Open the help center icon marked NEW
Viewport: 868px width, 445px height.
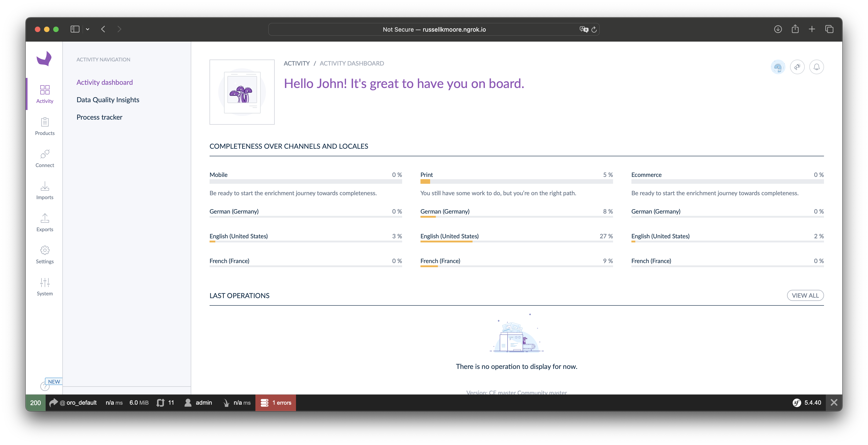pos(45,386)
